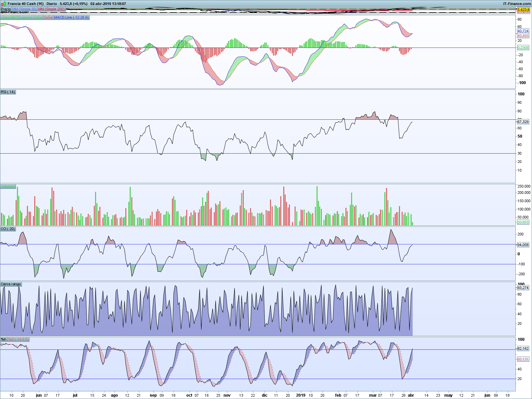This screenshot has width=532, height=399.
Task: Click the 'sep' marker on the time axis
Action: 153,395
